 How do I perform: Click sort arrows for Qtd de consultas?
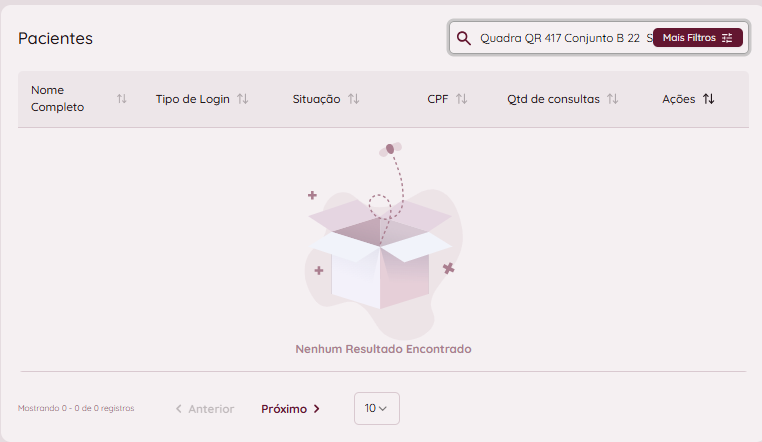click(x=612, y=99)
